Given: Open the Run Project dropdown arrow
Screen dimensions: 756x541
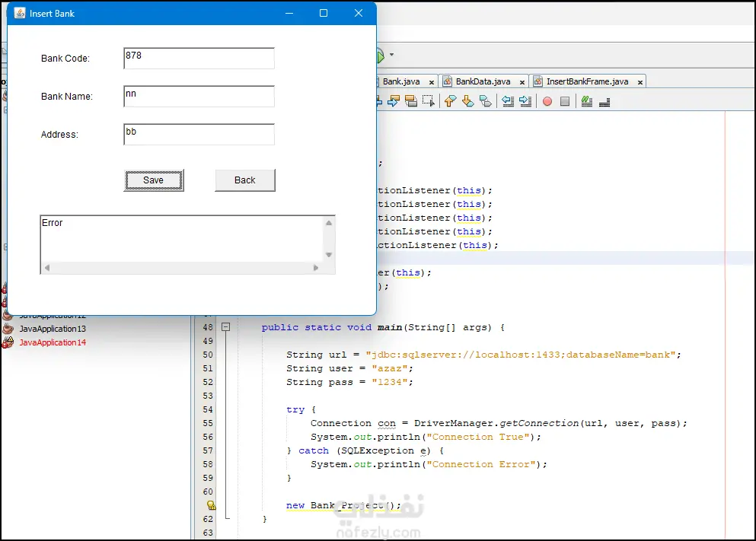Looking at the screenshot, I should pos(391,55).
